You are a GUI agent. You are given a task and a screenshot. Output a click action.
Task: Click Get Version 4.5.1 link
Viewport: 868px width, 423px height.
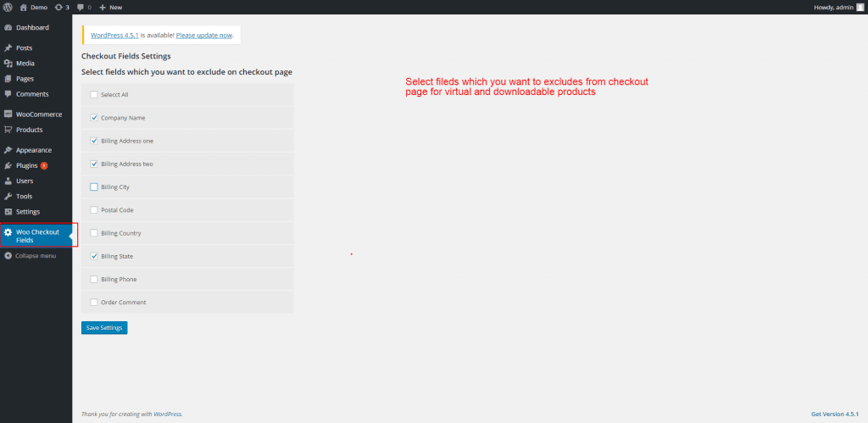[x=835, y=415]
